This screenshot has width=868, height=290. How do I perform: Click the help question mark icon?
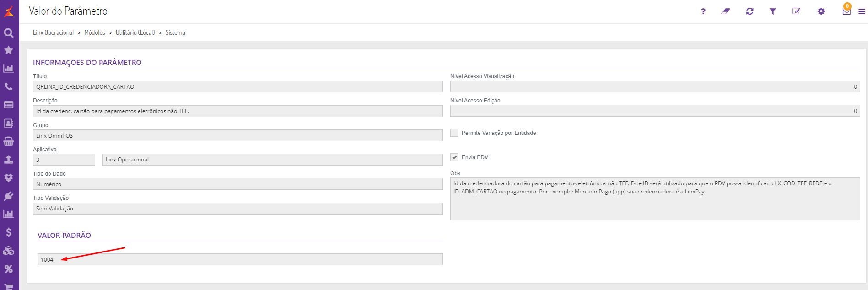[703, 11]
